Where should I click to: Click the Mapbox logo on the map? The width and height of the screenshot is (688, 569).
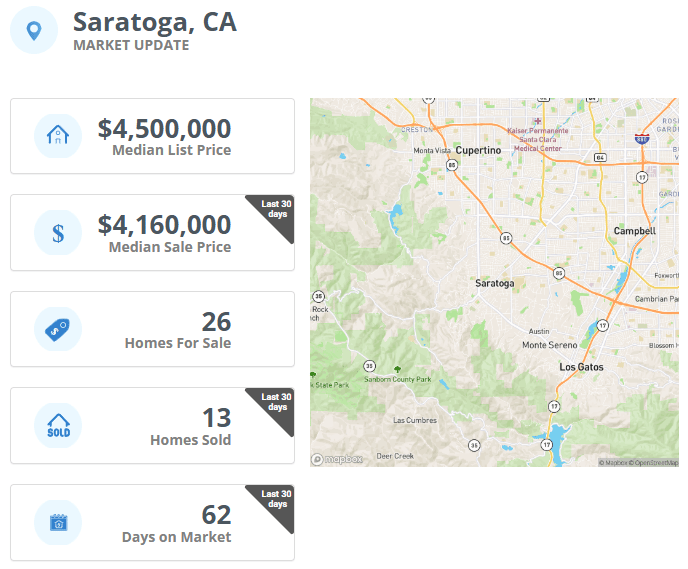pos(337,459)
